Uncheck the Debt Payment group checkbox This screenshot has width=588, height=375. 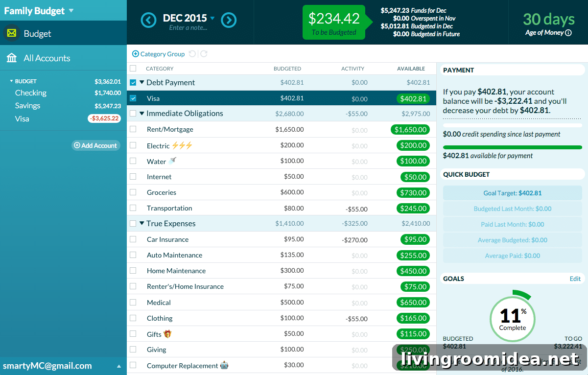coord(133,83)
